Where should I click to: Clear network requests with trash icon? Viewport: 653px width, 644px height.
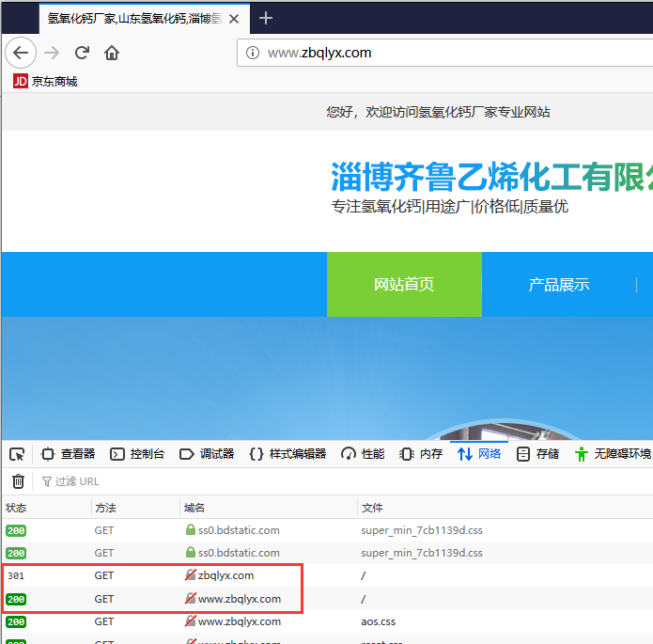point(18,481)
